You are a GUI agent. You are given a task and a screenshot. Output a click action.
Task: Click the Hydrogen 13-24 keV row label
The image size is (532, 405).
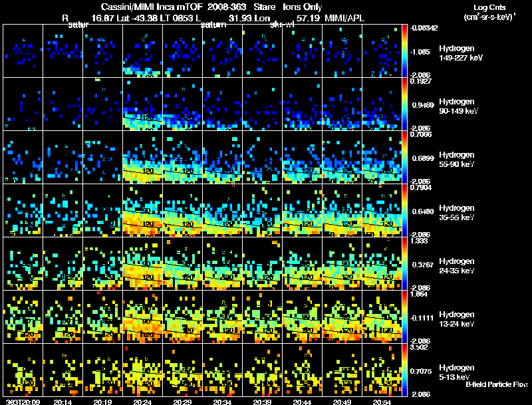point(457,319)
